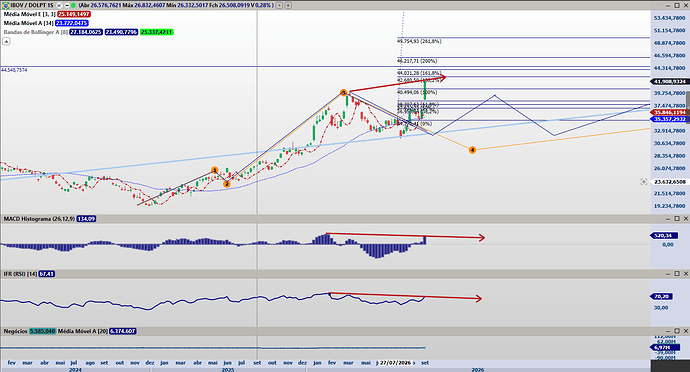Click the 2024 year label on the time axis
Image resolution: width=690 pixels, height=372 pixels.
75,369
